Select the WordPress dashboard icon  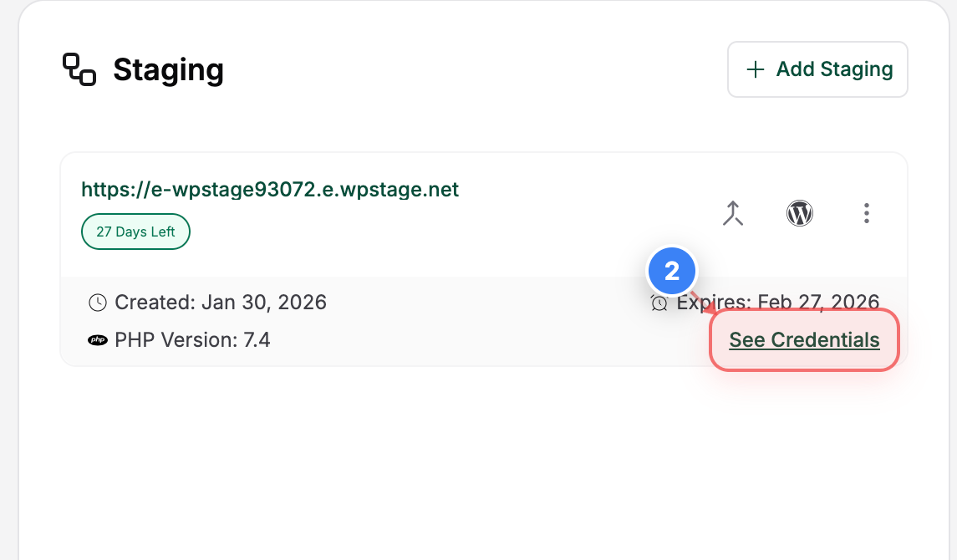click(799, 213)
